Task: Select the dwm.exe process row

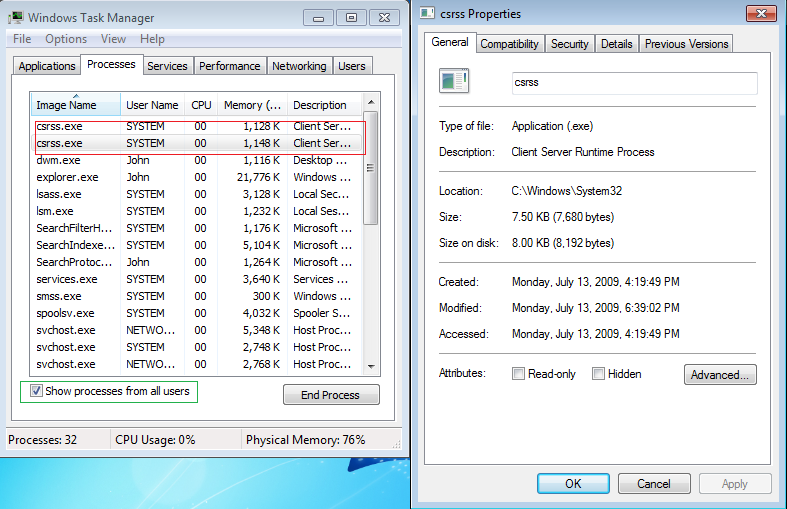Action: point(197,160)
